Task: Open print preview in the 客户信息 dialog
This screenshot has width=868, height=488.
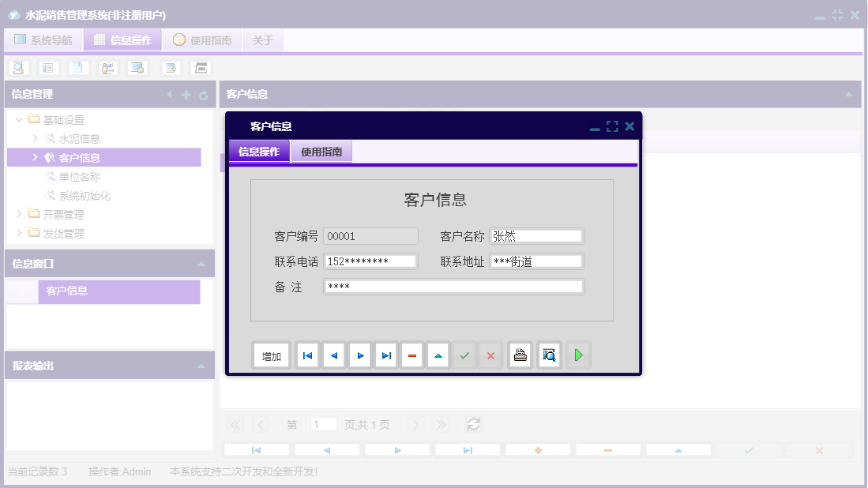Action: pos(548,355)
